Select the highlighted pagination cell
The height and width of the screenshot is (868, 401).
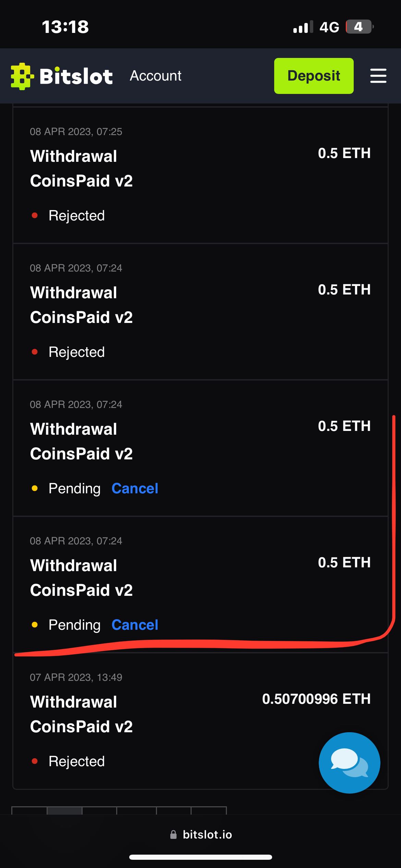coord(64,811)
